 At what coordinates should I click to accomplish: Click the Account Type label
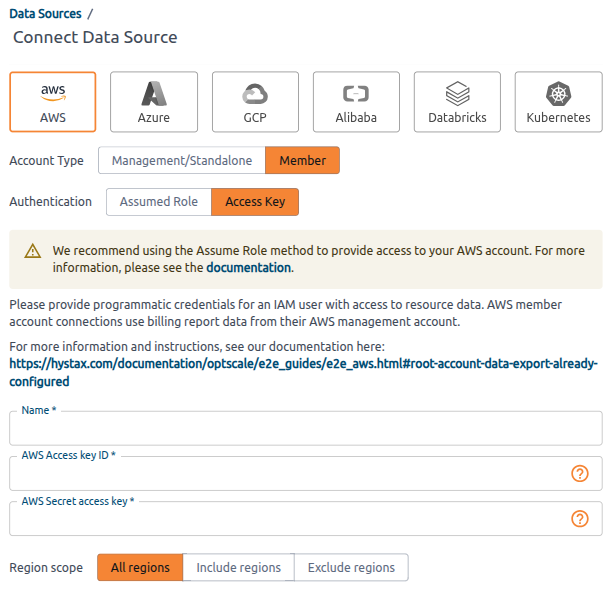(46, 161)
